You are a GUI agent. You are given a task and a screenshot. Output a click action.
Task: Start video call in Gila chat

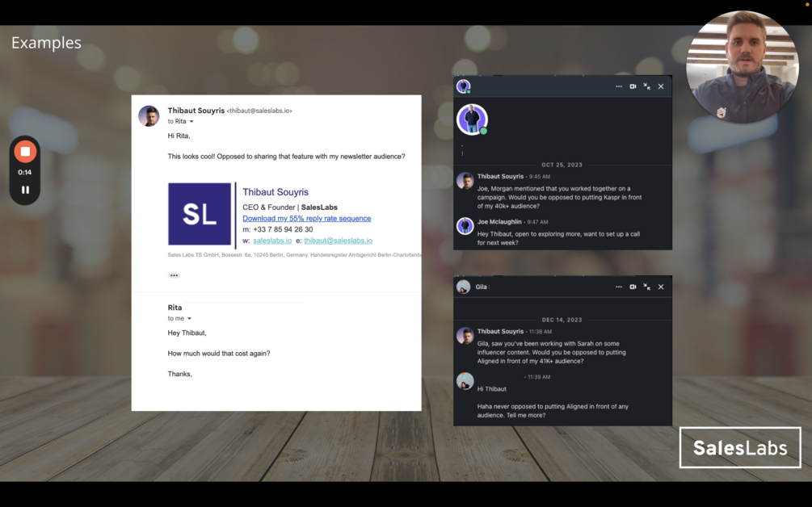pyautogui.click(x=633, y=287)
